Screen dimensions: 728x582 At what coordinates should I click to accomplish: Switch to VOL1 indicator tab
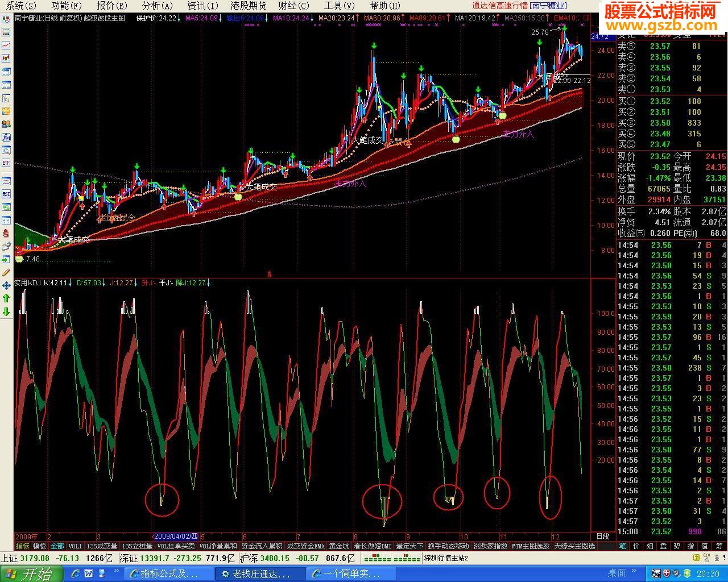point(75,546)
